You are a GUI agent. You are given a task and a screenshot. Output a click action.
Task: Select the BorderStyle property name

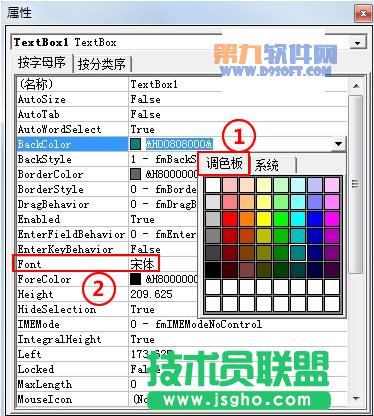51,189
